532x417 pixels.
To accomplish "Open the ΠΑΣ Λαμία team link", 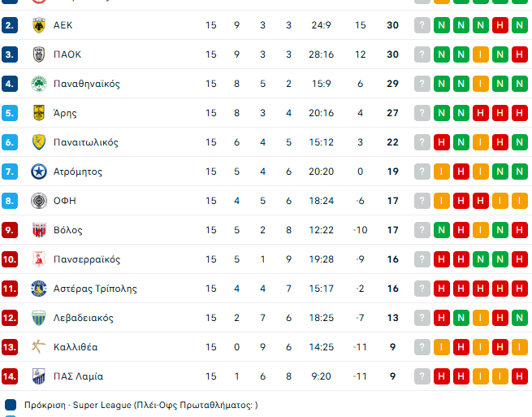I will pyautogui.click(x=78, y=376).
